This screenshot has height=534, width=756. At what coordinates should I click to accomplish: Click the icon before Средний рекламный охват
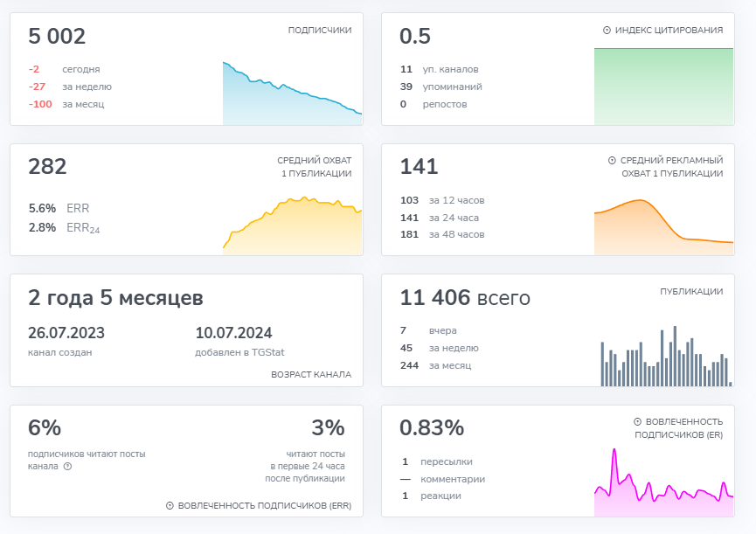click(612, 161)
